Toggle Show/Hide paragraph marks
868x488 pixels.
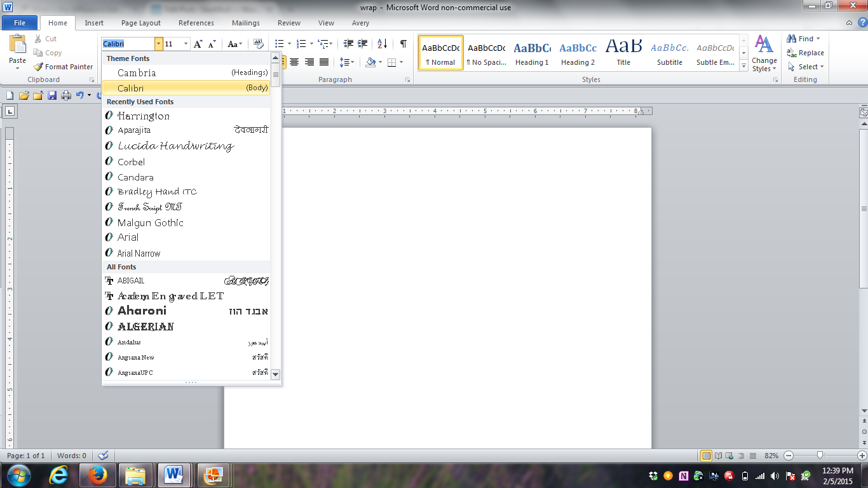(403, 44)
